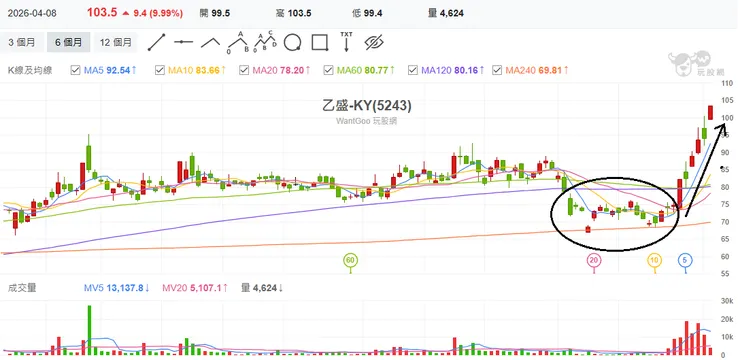
Task: Select the trend line drawing tool
Action: [156, 42]
